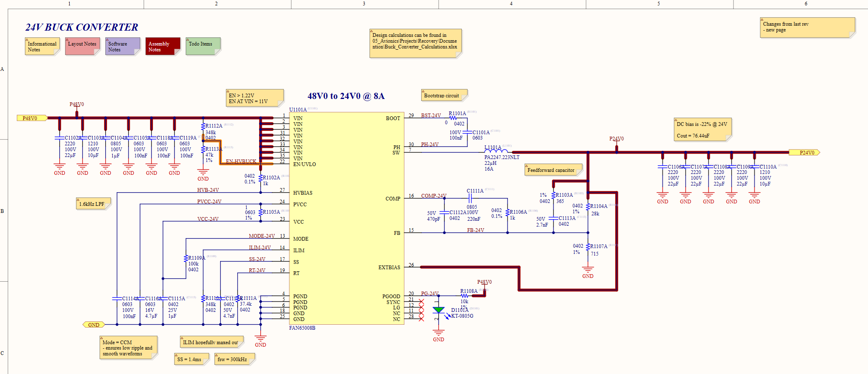This screenshot has width=868, height=374.
Task: Click the PGOOD pin label
Action: [x=391, y=297]
